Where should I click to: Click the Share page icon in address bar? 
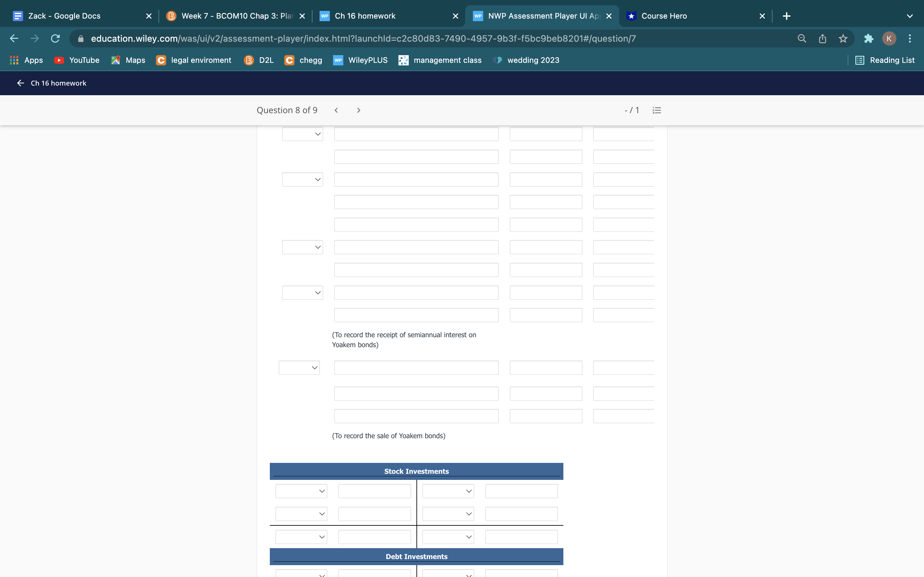click(822, 38)
